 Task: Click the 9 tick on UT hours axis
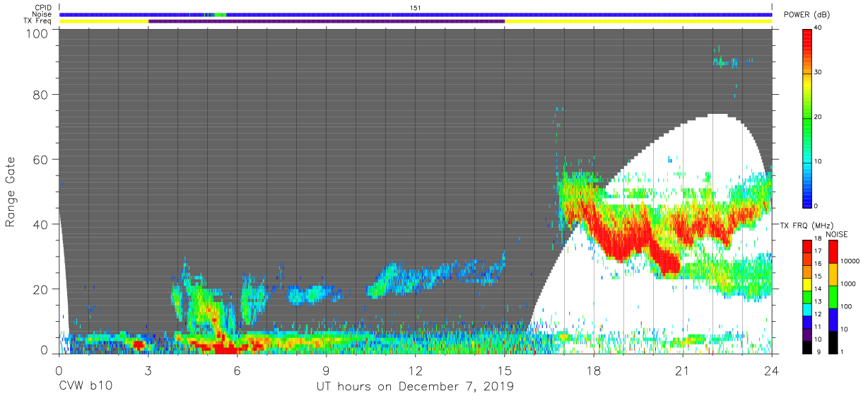pos(326,370)
